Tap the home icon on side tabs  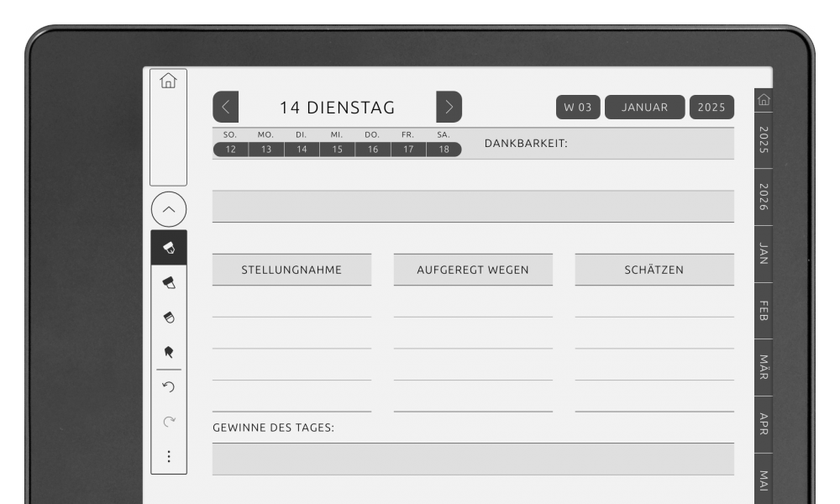point(764,100)
